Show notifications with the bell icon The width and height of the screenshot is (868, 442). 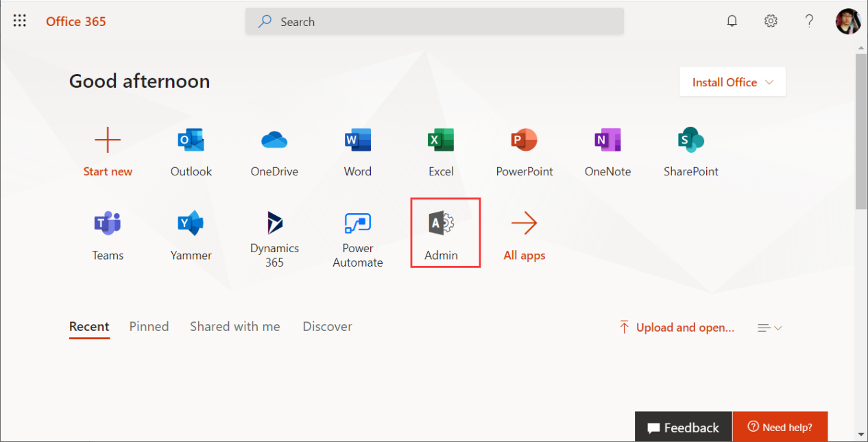point(732,21)
